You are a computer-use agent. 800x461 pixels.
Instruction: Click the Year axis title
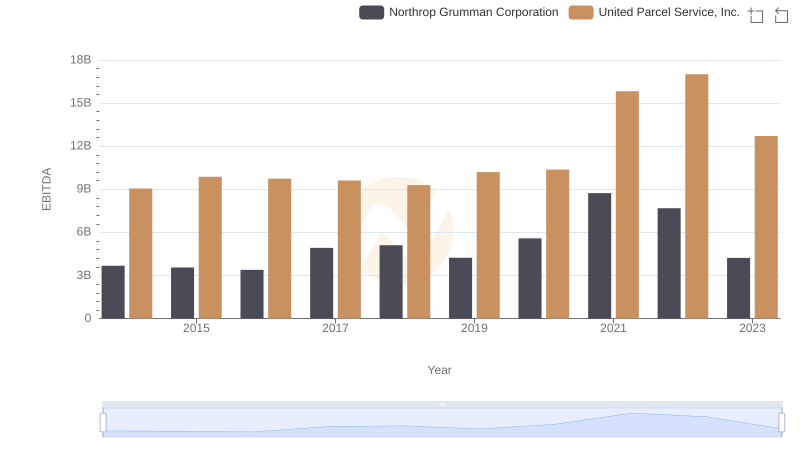439,370
